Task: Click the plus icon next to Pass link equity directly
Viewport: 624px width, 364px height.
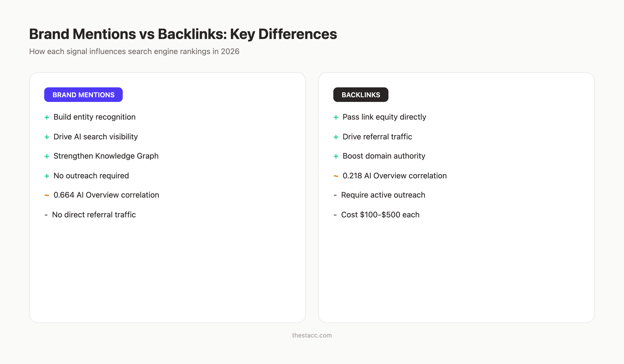Action: coord(336,117)
